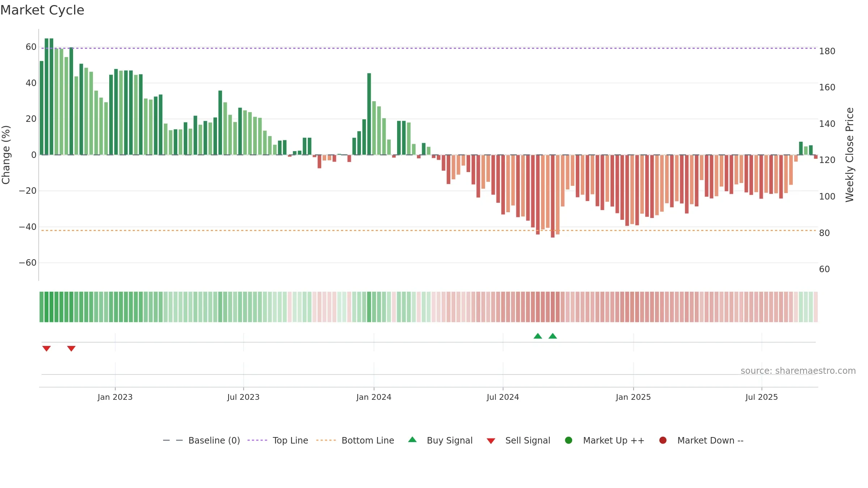Click the purple dotted Top Line legend sample
Image resolution: width=868 pixels, height=488 pixels.
257,440
